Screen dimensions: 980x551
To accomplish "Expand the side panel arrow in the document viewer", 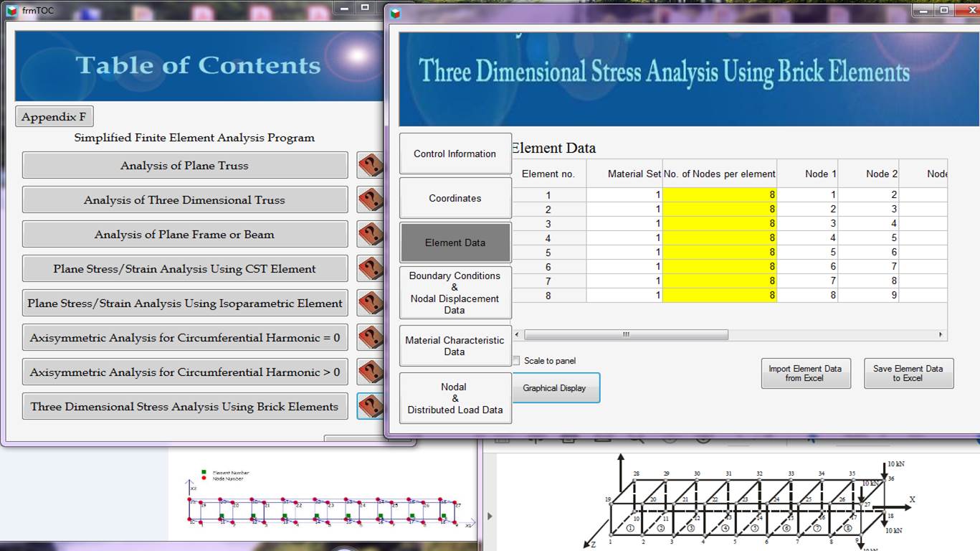I will point(490,516).
